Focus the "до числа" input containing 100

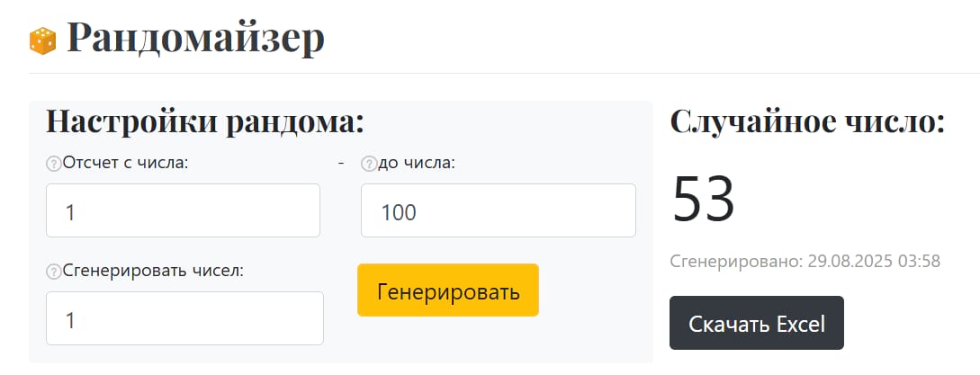tap(498, 211)
